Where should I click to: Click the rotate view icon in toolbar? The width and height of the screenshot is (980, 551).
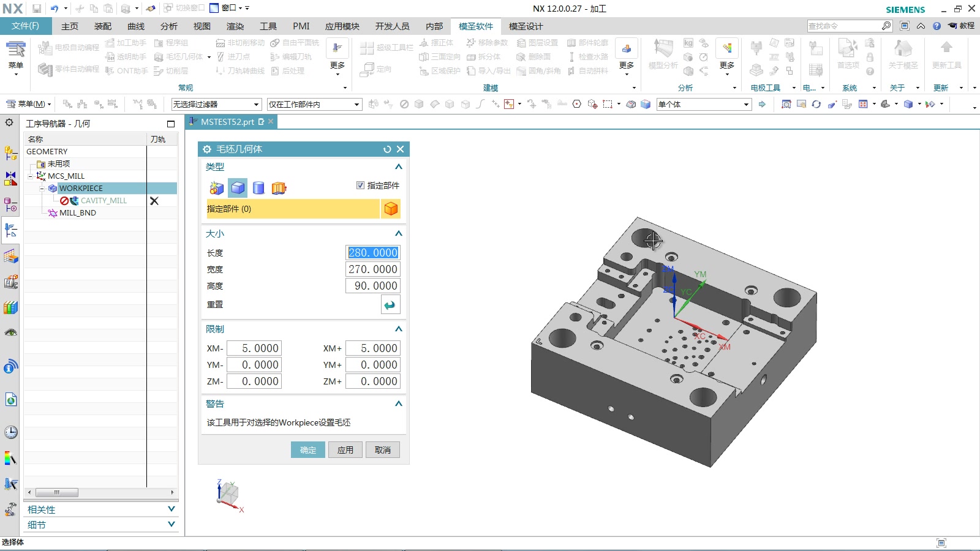pos(816,104)
